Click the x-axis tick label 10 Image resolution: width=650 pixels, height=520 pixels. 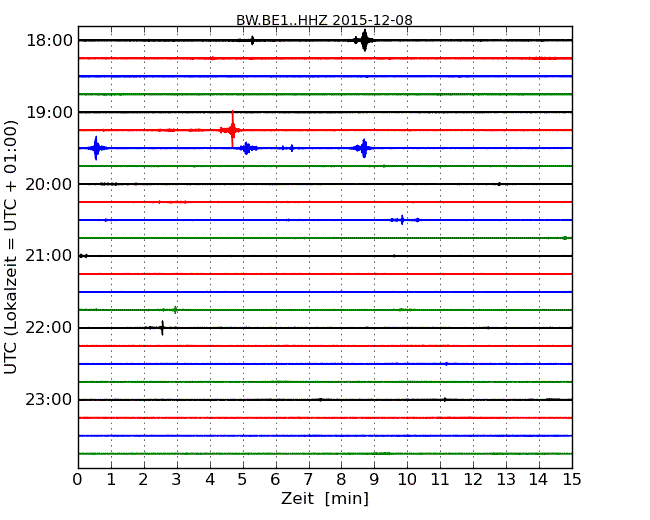click(x=407, y=479)
